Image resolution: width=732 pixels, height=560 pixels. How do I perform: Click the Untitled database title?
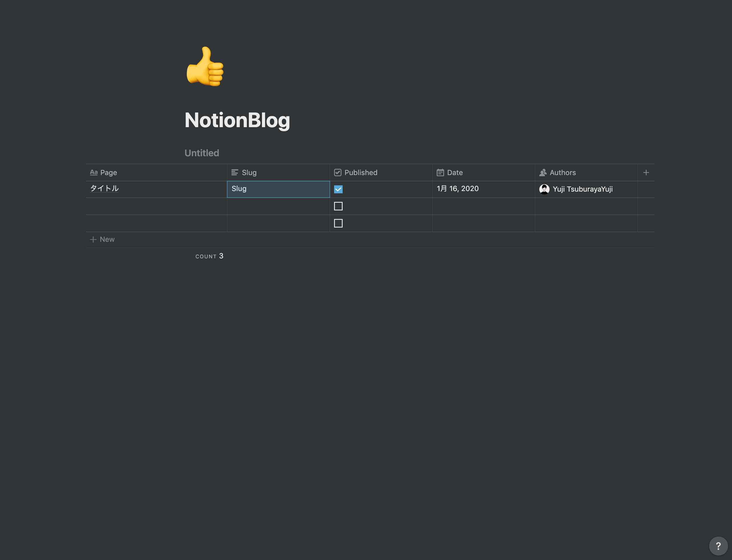tap(202, 153)
